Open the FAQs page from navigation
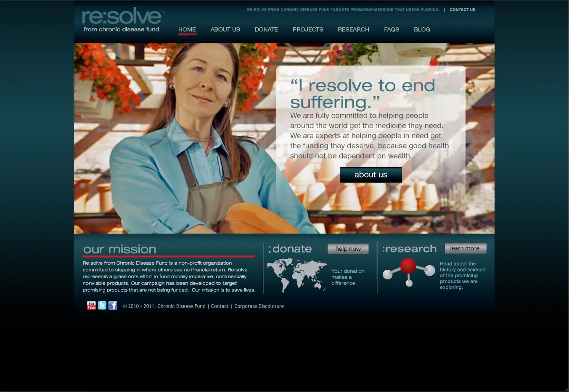The image size is (569, 392). [392, 29]
